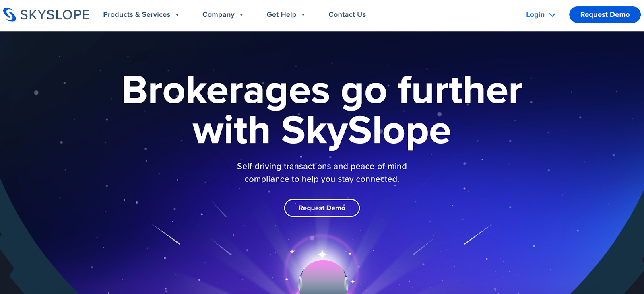
Task: Expand the arrow beside Products & Services
Action: point(177,15)
